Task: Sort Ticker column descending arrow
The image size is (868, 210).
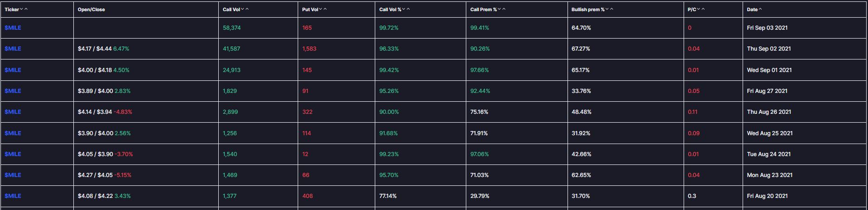Action: [x=21, y=9]
